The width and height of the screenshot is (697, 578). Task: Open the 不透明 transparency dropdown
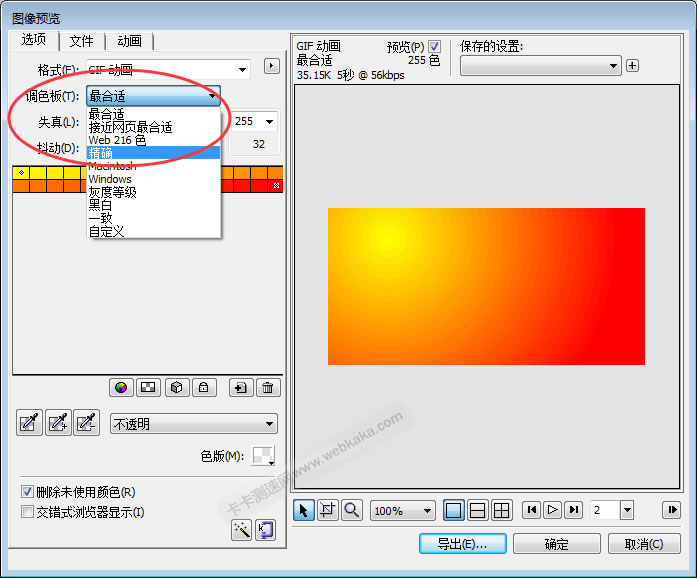[x=194, y=424]
